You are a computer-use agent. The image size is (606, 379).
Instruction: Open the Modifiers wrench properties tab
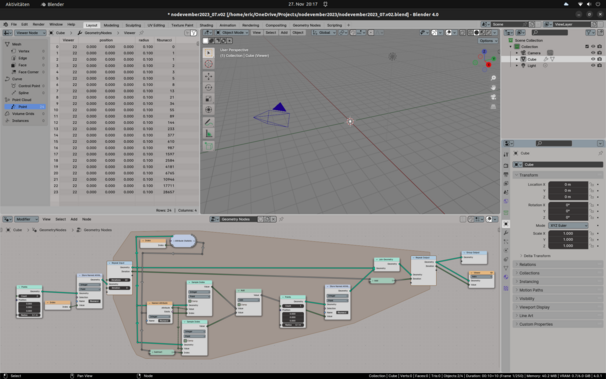[x=506, y=233]
